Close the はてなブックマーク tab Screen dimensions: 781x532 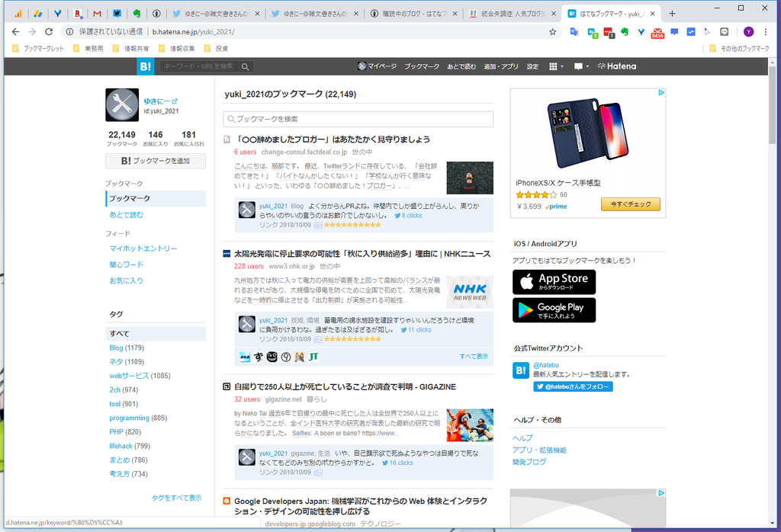653,14
